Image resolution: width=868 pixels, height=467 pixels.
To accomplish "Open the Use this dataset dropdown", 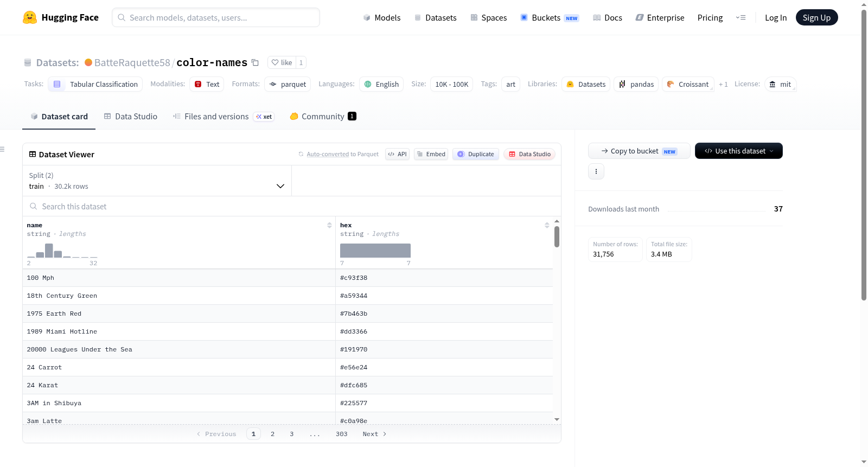I will point(739,151).
